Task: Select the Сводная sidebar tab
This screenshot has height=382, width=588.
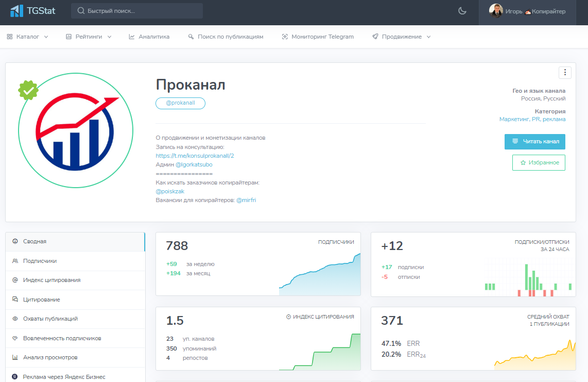Action: pyautogui.click(x=75, y=241)
